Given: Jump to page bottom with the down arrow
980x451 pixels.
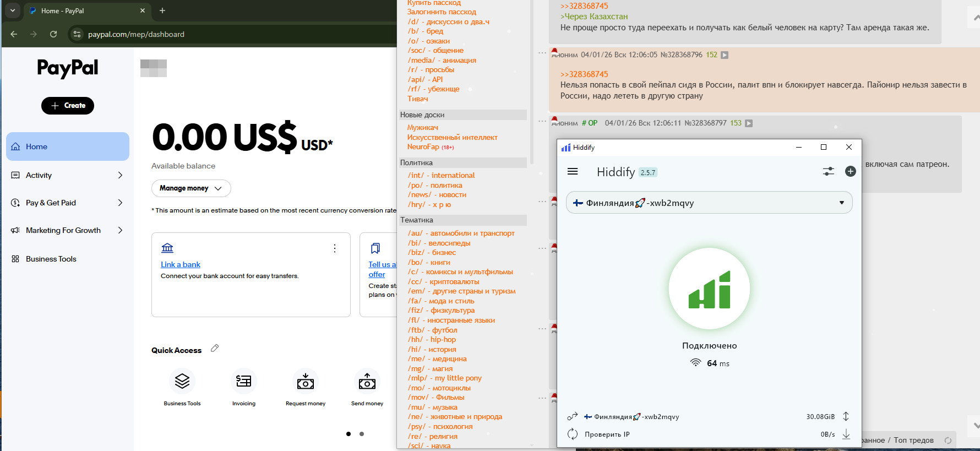Looking at the screenshot, I should (976, 426).
